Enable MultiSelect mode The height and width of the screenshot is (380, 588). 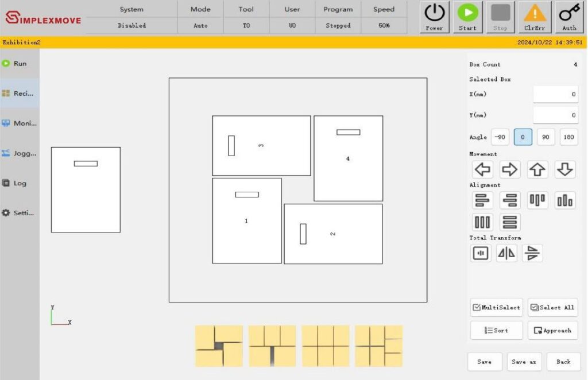coord(496,308)
